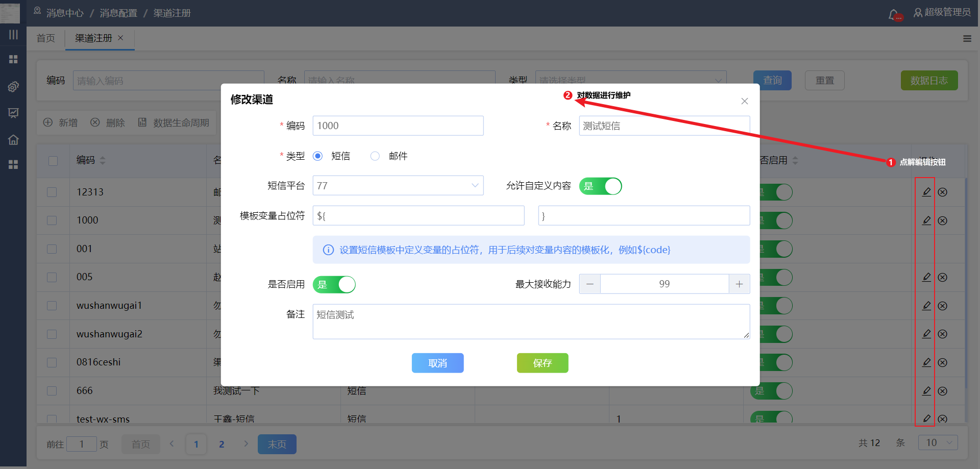This screenshot has width=980, height=469.
Task: Open 消息中心 breadcrumb
Action: (x=65, y=13)
